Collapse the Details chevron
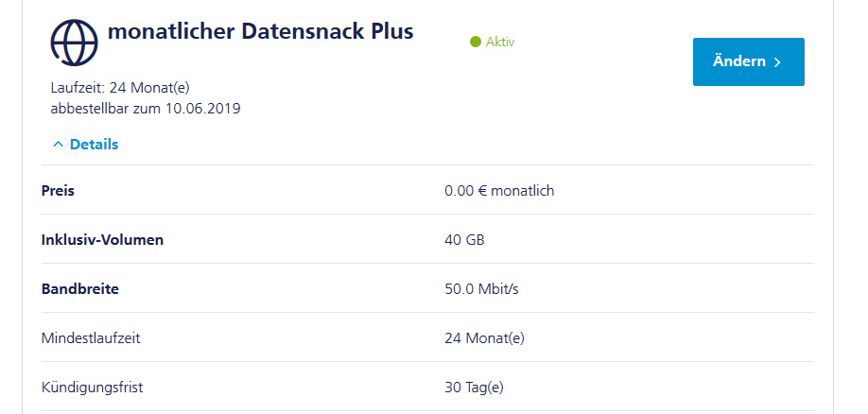The width and height of the screenshot is (868, 414). [x=58, y=145]
